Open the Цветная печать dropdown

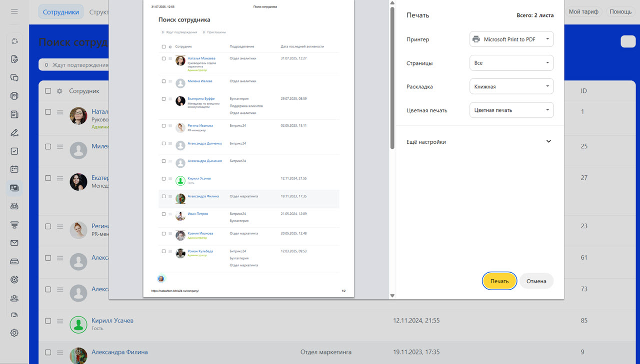tap(511, 110)
